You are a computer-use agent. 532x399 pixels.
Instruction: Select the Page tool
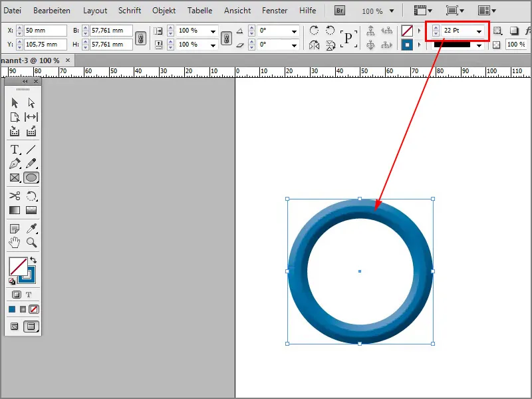coord(15,117)
